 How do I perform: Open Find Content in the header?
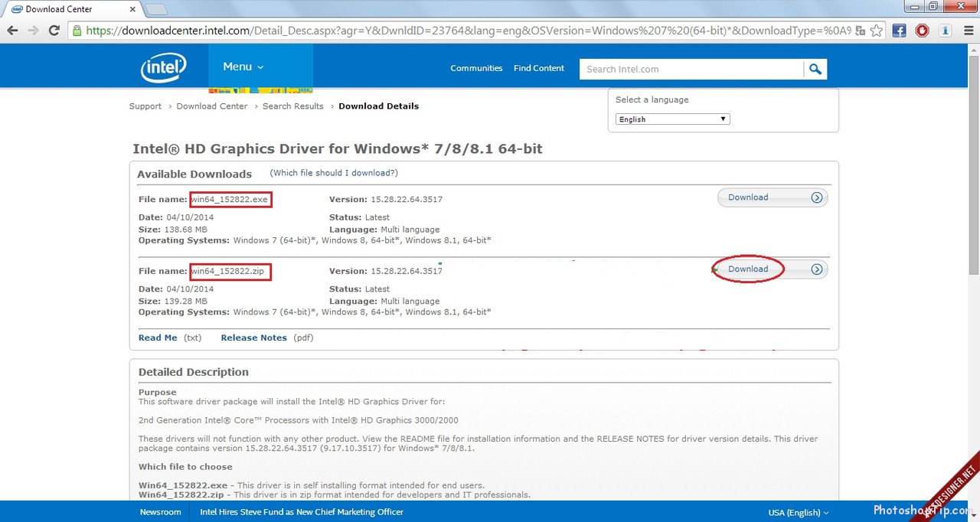(539, 68)
